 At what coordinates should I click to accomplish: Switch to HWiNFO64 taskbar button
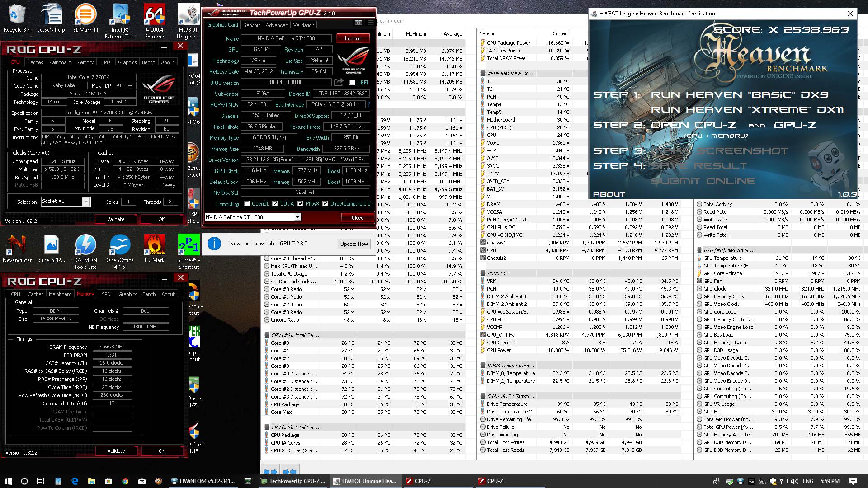(x=203, y=481)
